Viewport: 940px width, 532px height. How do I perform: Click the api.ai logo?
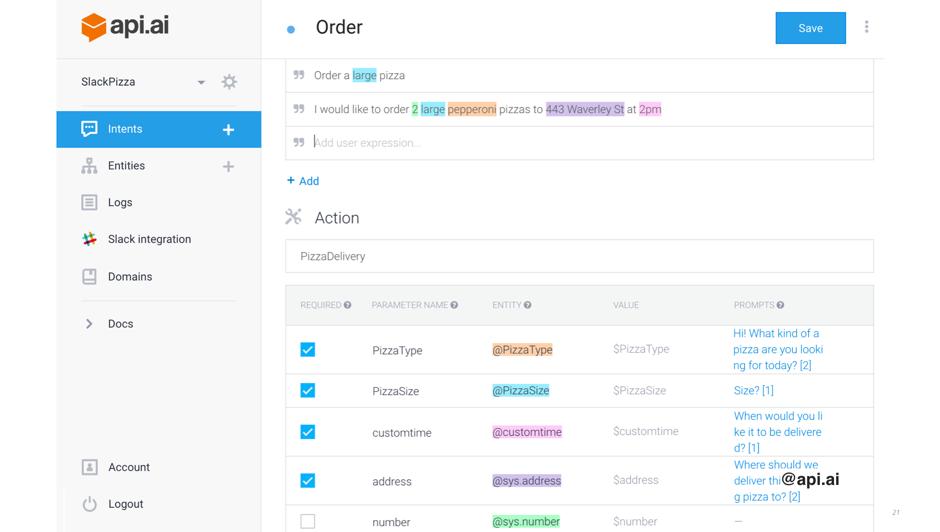point(125,27)
